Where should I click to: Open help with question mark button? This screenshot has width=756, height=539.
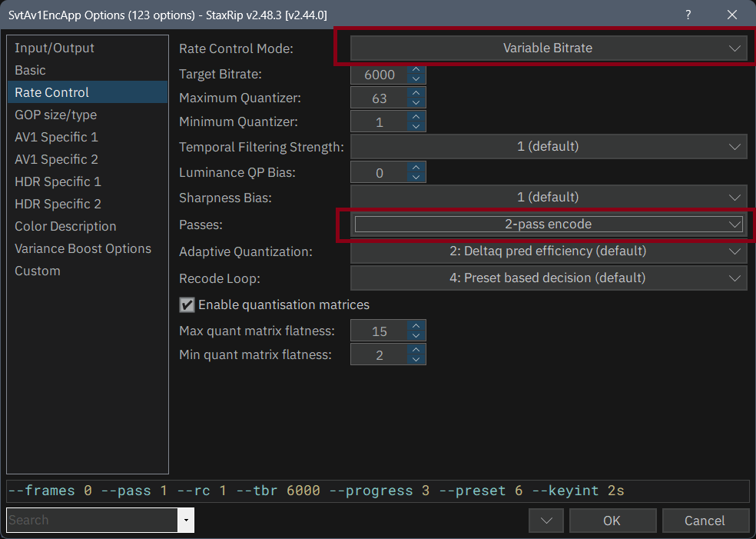[x=688, y=15]
